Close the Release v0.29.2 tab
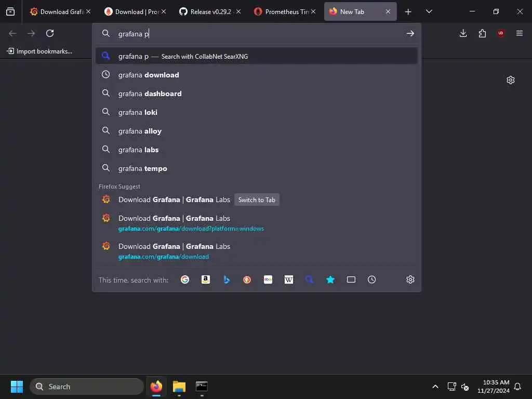Screen dimensions: 532x399 (x=238, y=11)
